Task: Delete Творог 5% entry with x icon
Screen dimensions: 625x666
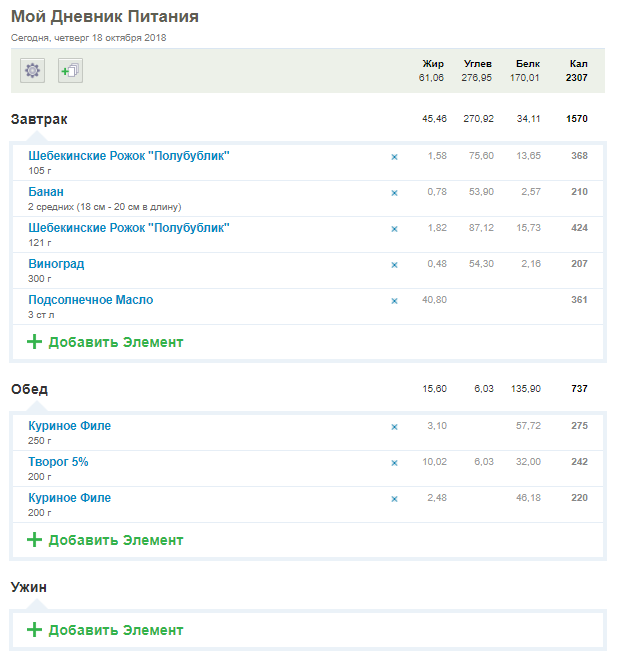Action: pos(394,463)
